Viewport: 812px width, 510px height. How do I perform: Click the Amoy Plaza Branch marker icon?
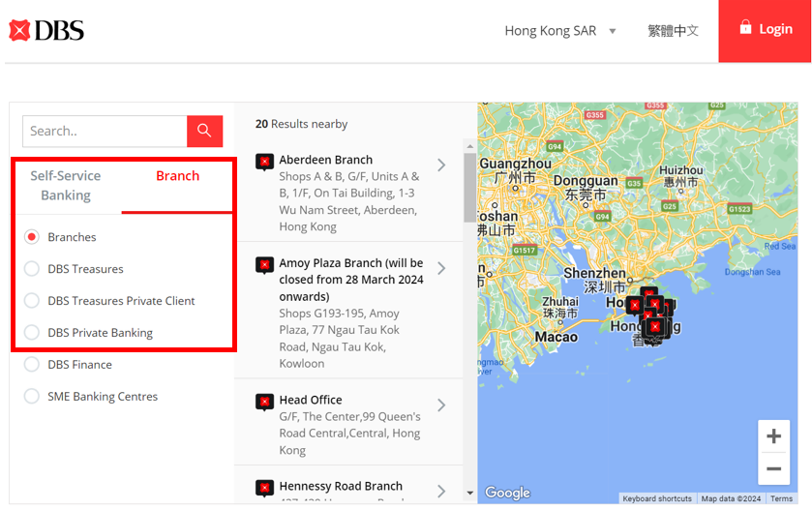click(264, 264)
